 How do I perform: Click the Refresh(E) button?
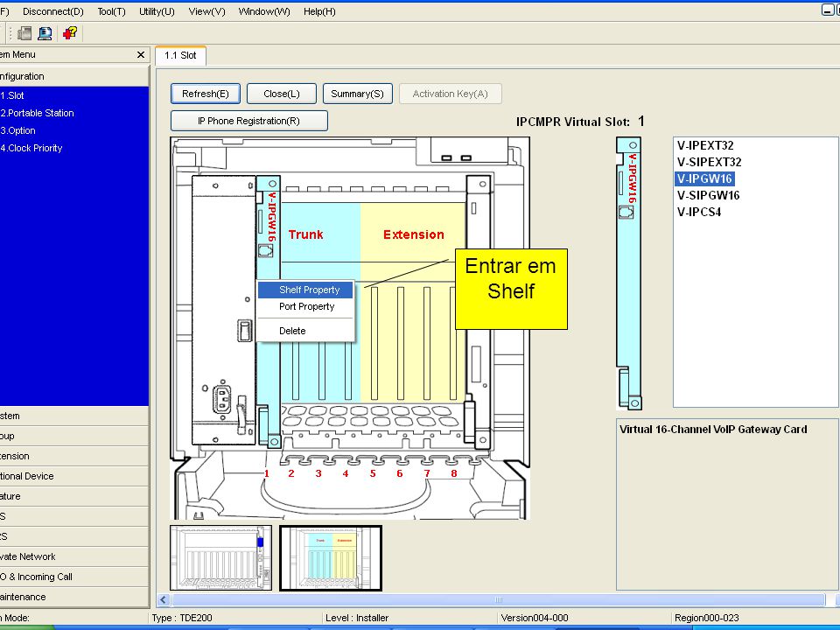coord(206,94)
